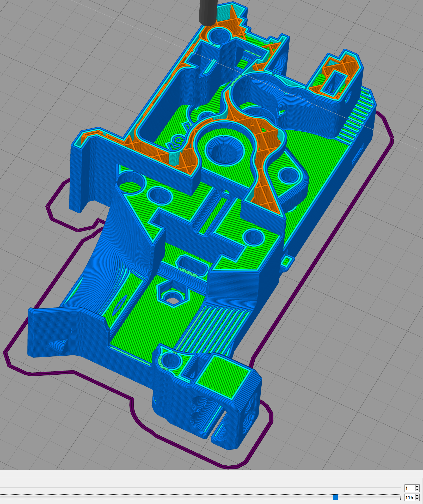Click the blue layer slider handle
Image resolution: width=423 pixels, height=504 pixels.
[x=335, y=497]
